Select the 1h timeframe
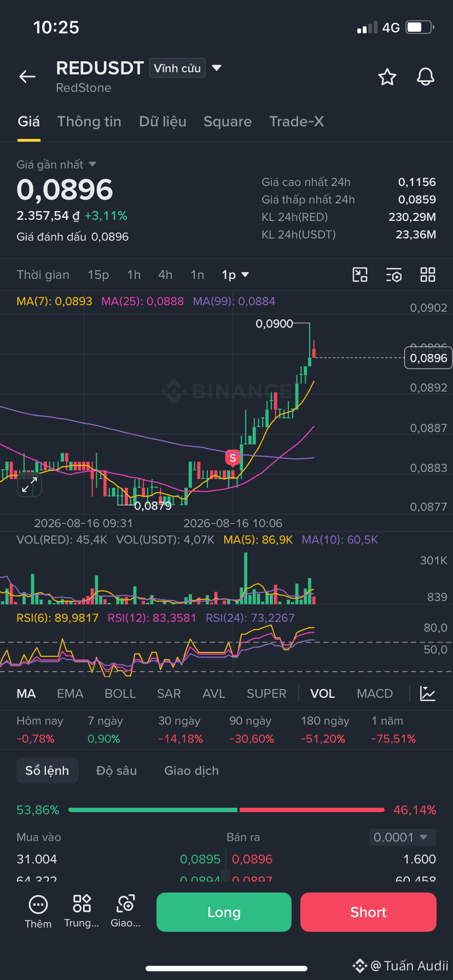The height and width of the screenshot is (980, 453). (x=134, y=275)
